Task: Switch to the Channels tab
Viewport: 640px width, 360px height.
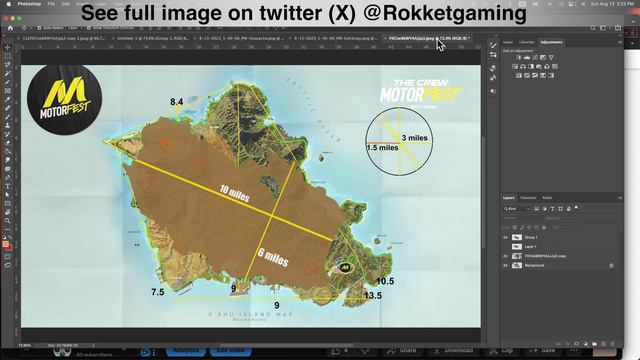Action: click(x=528, y=198)
